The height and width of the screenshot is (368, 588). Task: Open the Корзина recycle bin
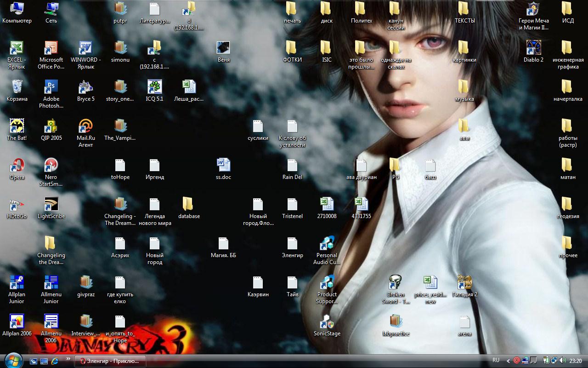pos(17,91)
